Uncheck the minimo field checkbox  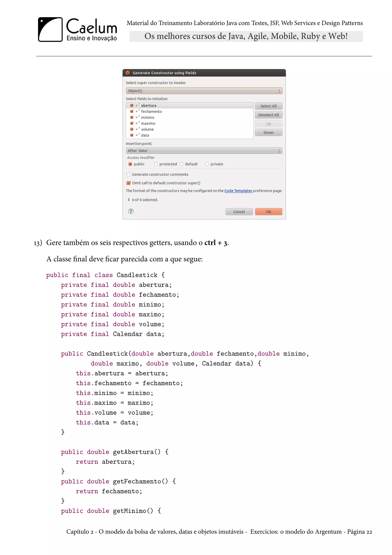pyautogui.click(x=132, y=117)
